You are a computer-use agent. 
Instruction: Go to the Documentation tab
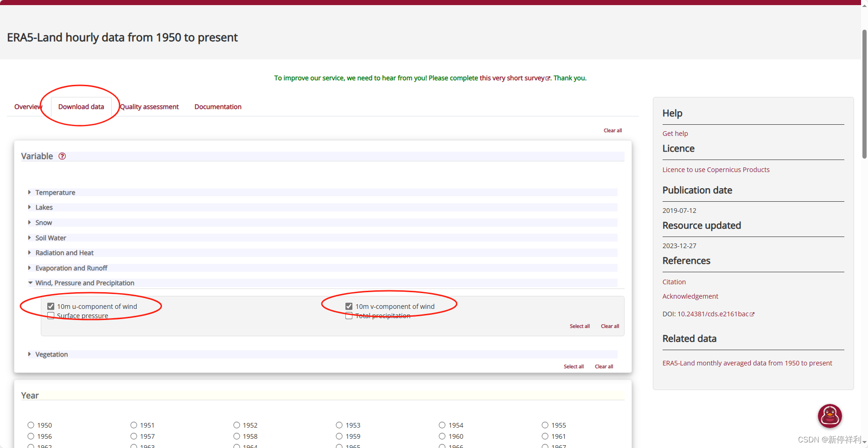[218, 107]
